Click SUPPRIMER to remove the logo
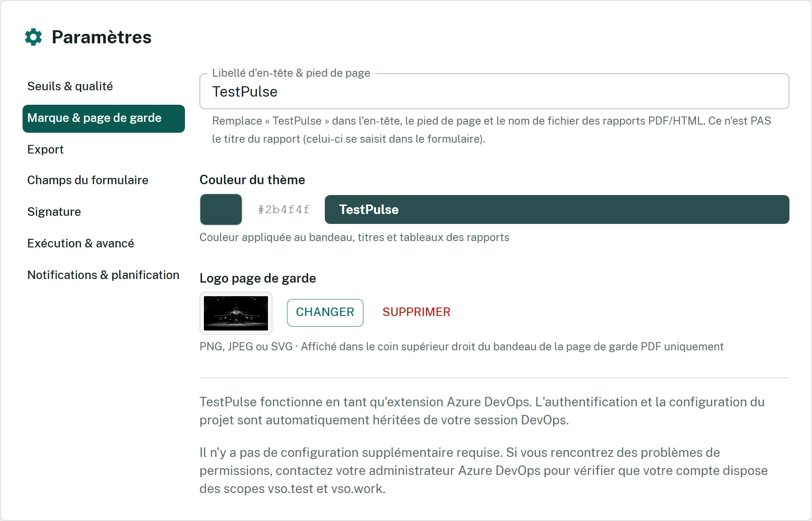 pos(416,312)
